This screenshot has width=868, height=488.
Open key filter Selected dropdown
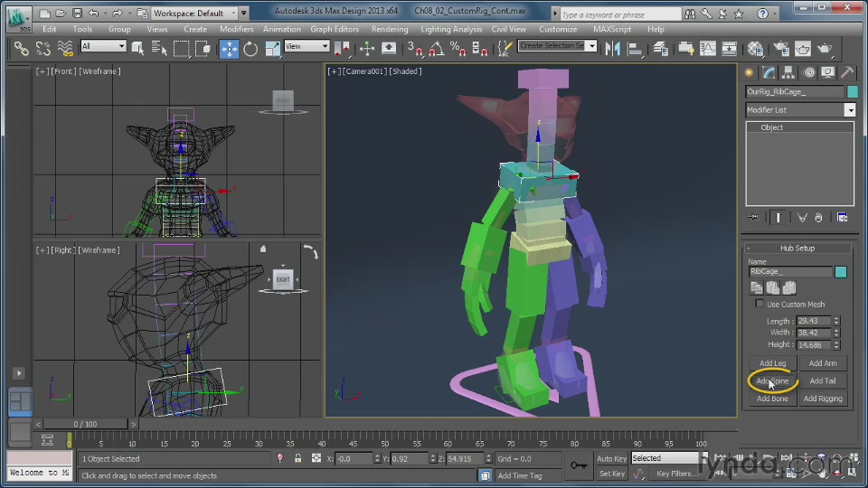click(669, 458)
